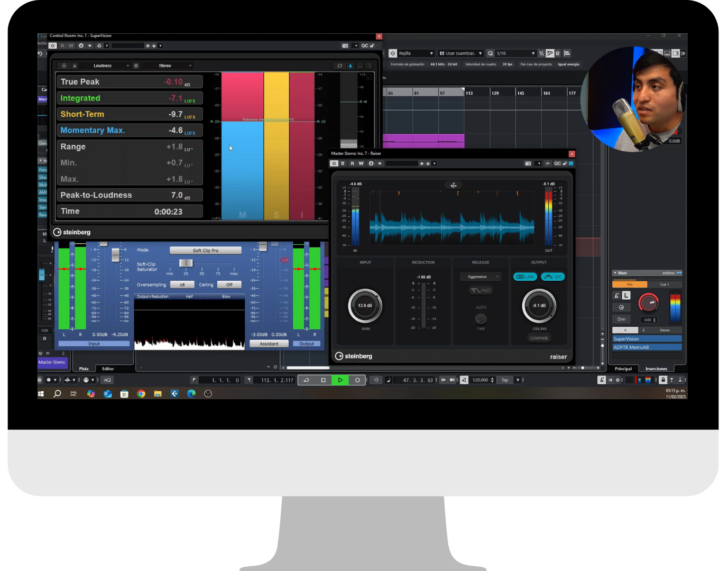This screenshot has height=571, width=728.
Task: Click the Output label bar of the limiter
Action: point(307,344)
